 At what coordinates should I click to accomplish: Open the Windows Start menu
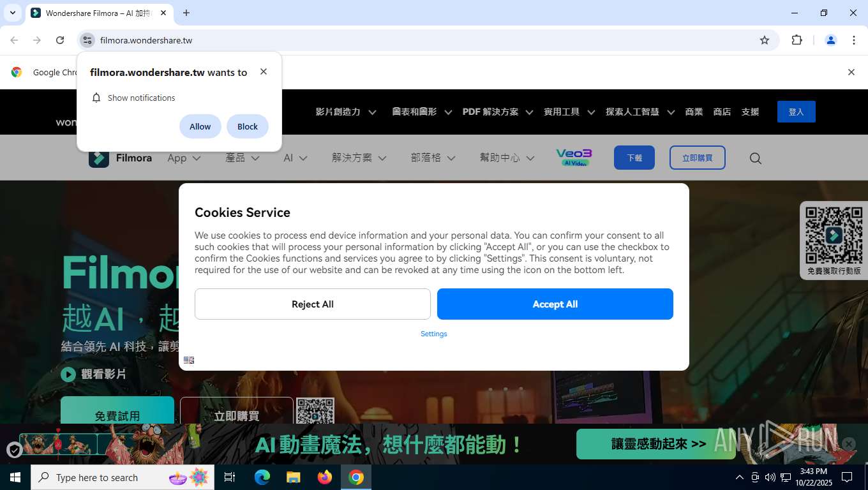[15, 477]
